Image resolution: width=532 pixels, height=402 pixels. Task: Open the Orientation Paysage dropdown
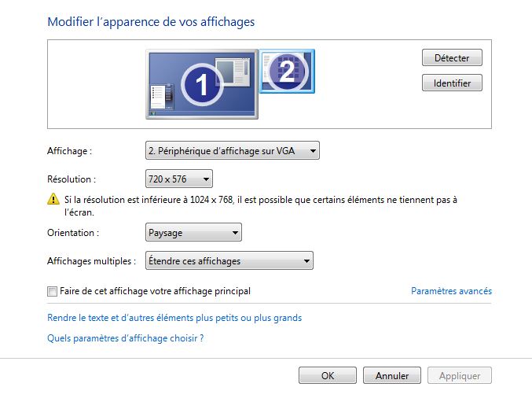click(193, 233)
